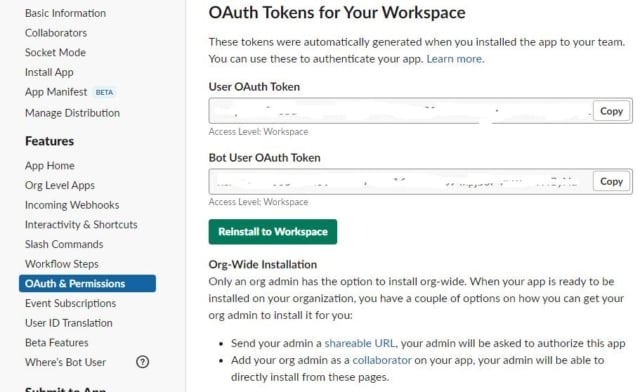
Task: Click the help icon beside Where's Bot User
Action: pyautogui.click(x=142, y=362)
